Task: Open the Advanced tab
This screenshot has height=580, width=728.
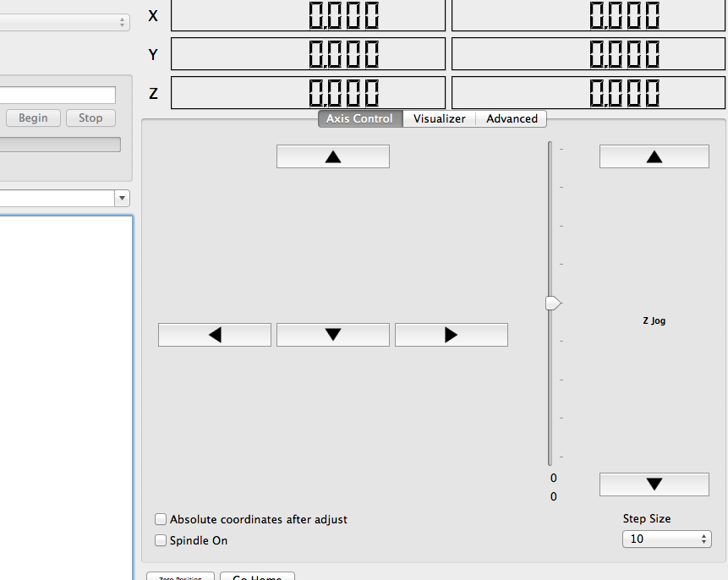Action: tap(511, 118)
